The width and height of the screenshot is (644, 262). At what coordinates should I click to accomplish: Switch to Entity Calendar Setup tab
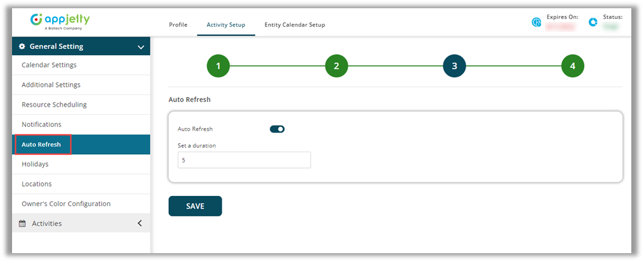tap(294, 25)
